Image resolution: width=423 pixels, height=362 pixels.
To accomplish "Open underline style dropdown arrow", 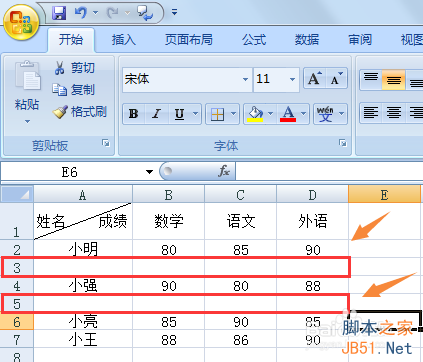I will tap(196, 114).
